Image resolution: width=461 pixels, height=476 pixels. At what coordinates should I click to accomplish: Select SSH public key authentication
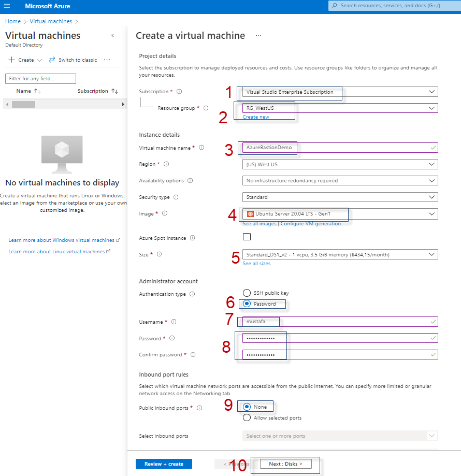click(247, 293)
